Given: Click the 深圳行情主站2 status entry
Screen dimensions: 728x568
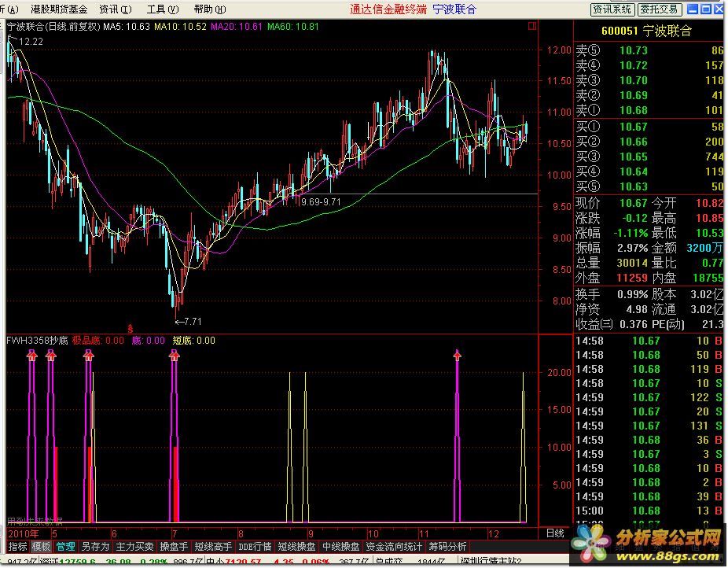Looking at the screenshot, I should [491, 562].
